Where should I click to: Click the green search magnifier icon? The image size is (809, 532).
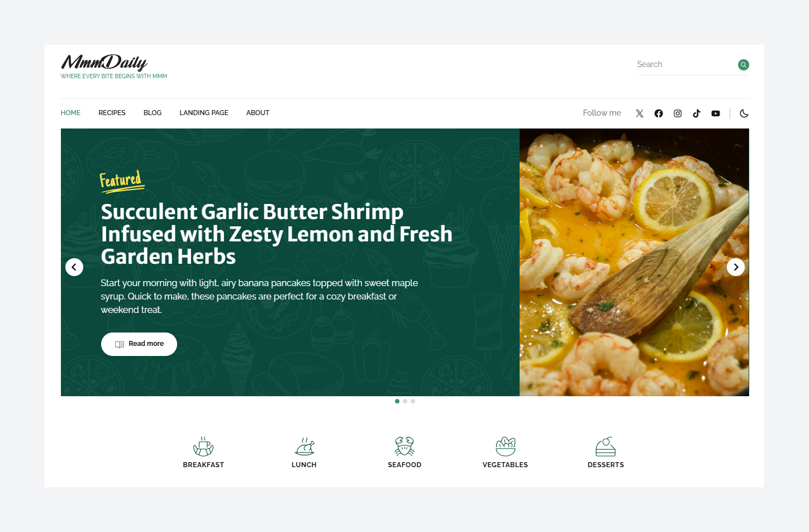[744, 65]
